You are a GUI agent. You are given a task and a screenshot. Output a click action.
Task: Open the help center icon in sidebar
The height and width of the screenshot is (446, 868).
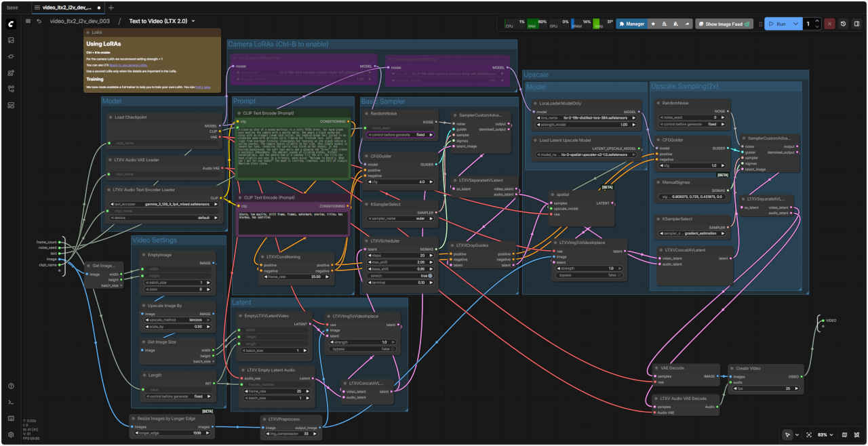pyautogui.click(x=12, y=386)
